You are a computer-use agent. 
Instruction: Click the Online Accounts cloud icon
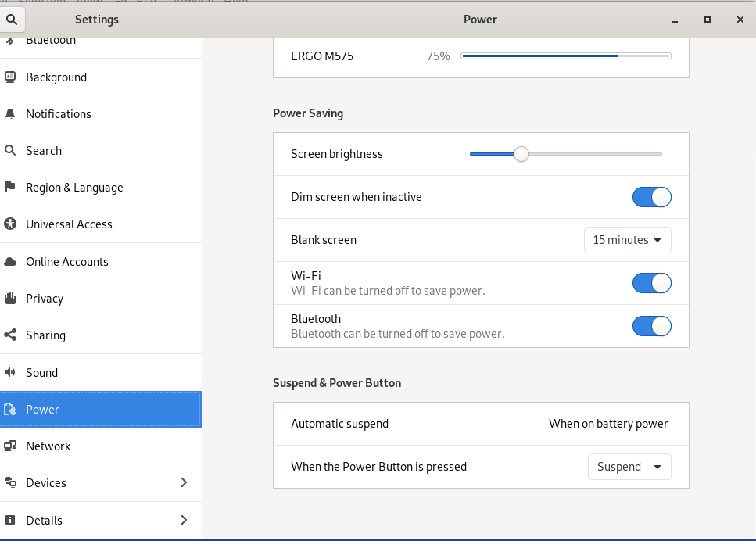(x=10, y=262)
